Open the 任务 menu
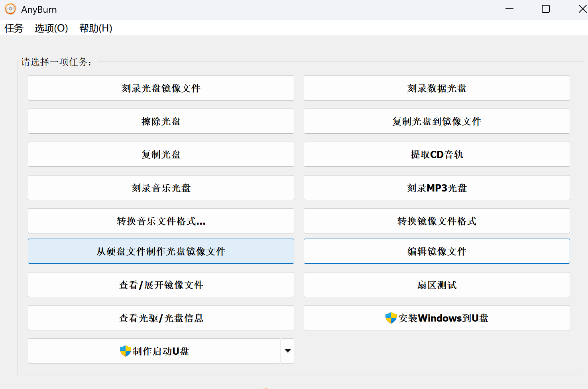Screen dimensions: 588x389 pyautogui.click(x=14, y=28)
